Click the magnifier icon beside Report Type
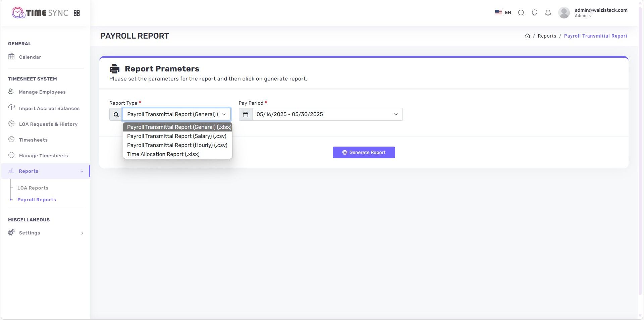 (x=116, y=115)
